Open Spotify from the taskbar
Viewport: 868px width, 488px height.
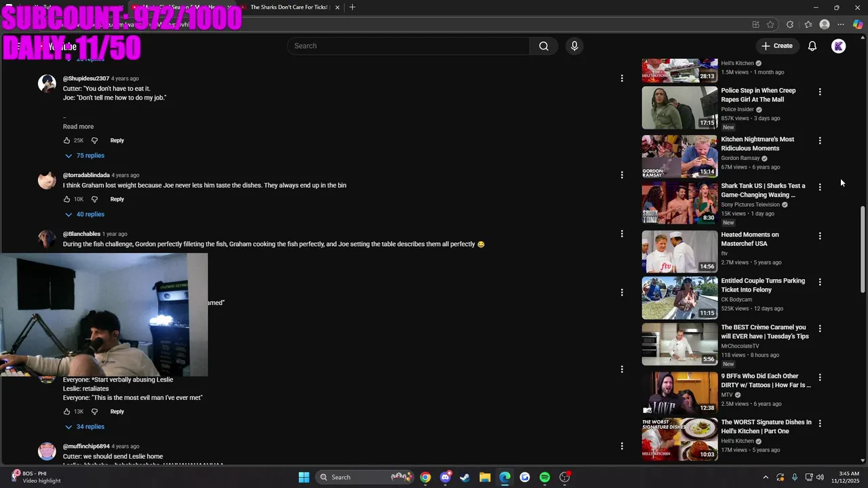click(x=545, y=477)
